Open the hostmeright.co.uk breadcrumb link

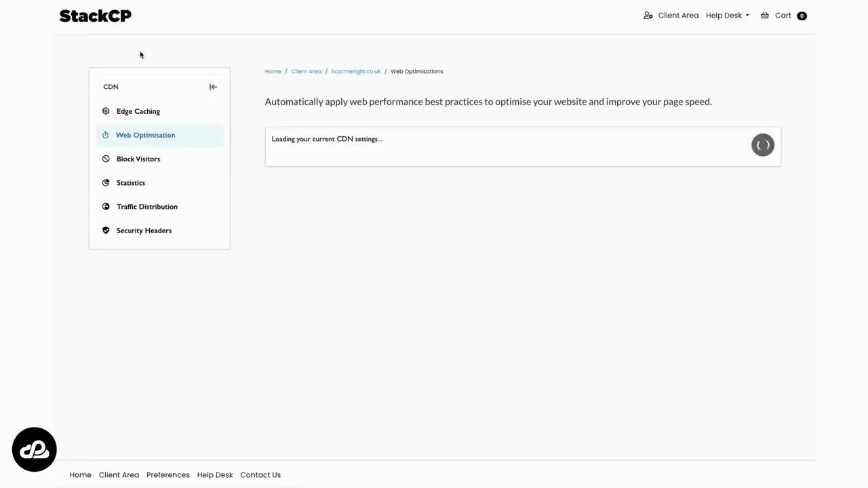point(355,71)
